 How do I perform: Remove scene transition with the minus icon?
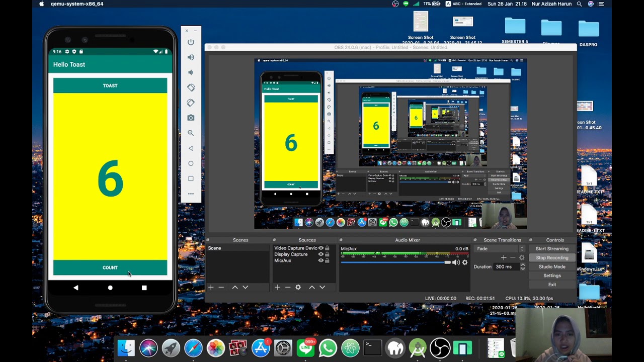pos(513,257)
